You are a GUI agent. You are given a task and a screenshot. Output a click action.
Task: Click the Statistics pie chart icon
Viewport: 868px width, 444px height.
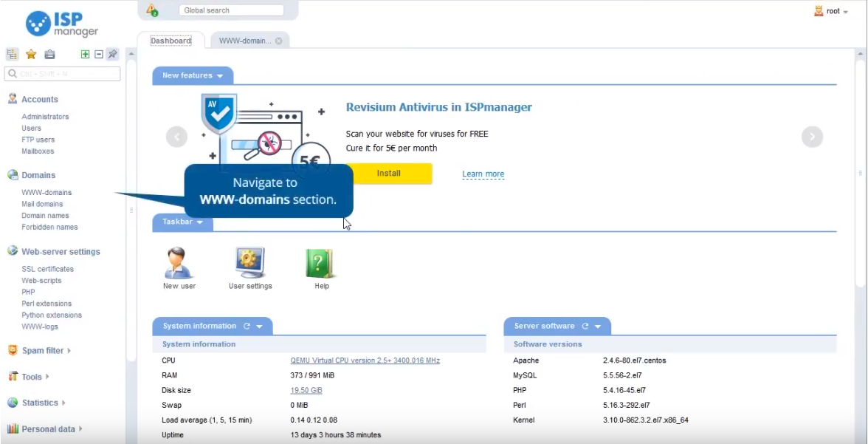click(x=13, y=403)
